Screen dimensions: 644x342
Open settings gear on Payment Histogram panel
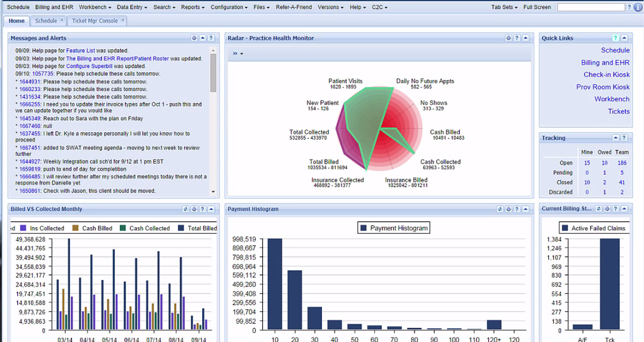coord(508,209)
